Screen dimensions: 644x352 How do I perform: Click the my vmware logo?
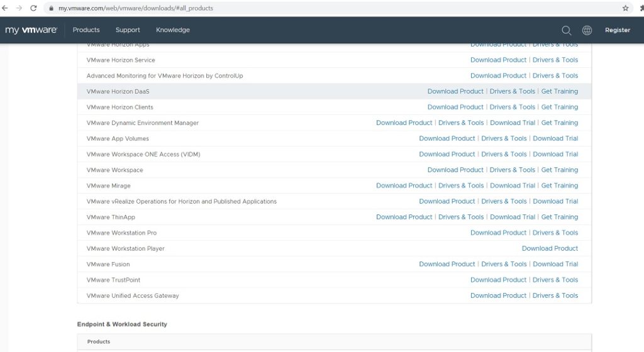[31, 30]
